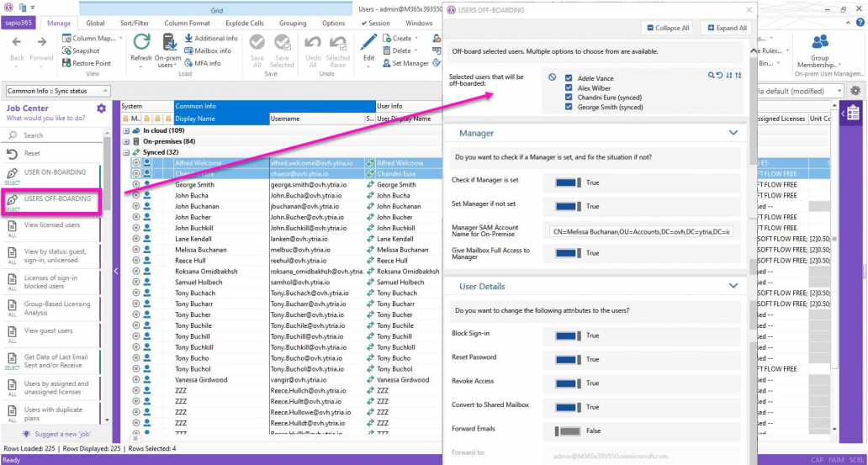
Task: Take a grid Snapshot
Action: pos(81,50)
